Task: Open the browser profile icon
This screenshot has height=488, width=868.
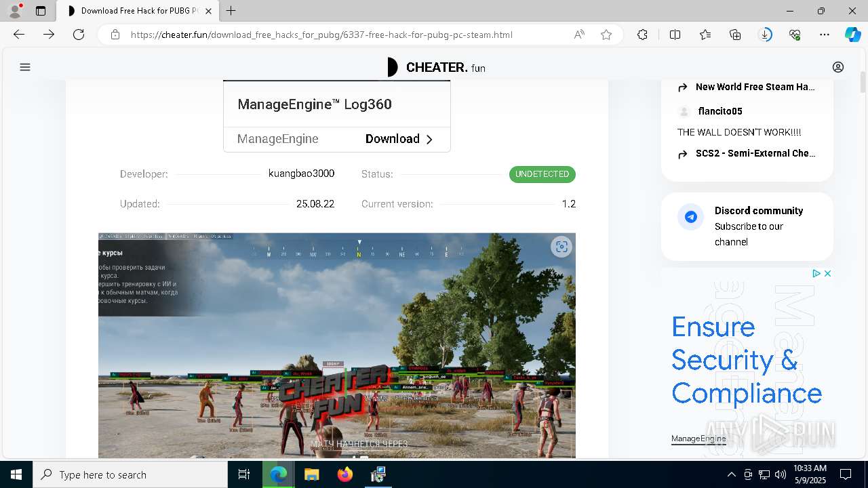Action: coord(15,11)
